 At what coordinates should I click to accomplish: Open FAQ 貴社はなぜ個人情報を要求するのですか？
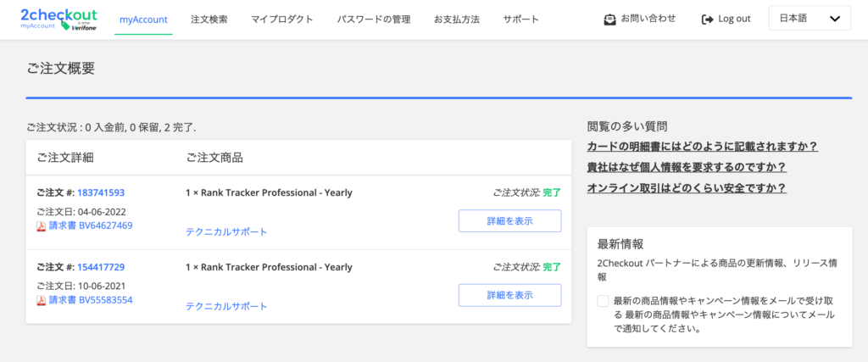click(x=687, y=167)
